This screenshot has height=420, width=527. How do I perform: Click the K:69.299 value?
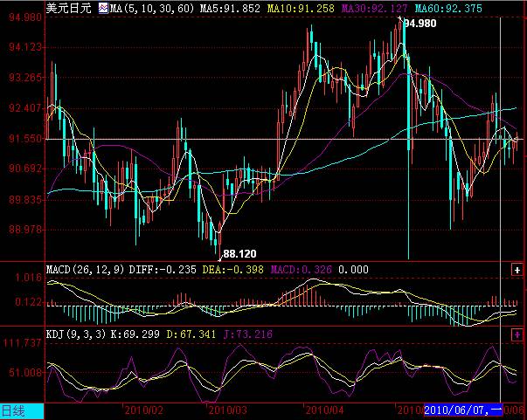pos(135,334)
